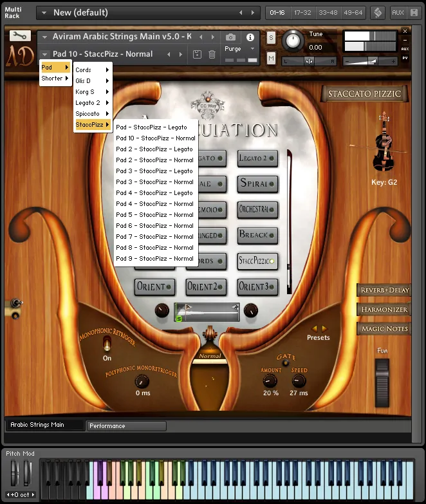Expand the Shorter submenu

point(56,79)
